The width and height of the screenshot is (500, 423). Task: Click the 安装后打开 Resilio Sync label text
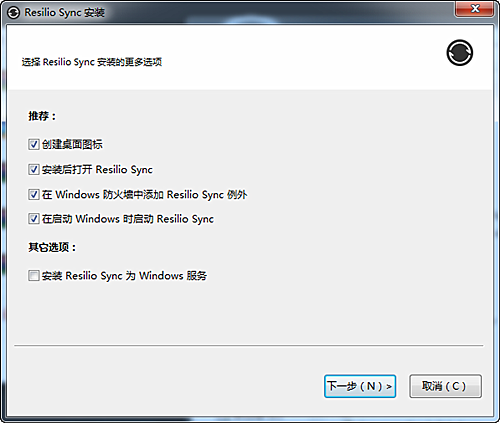(97, 170)
